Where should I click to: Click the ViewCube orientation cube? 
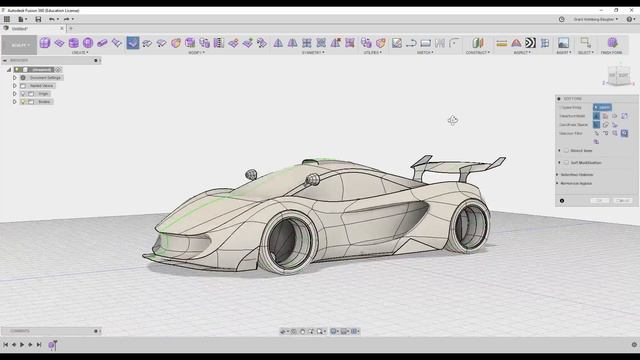pos(618,76)
